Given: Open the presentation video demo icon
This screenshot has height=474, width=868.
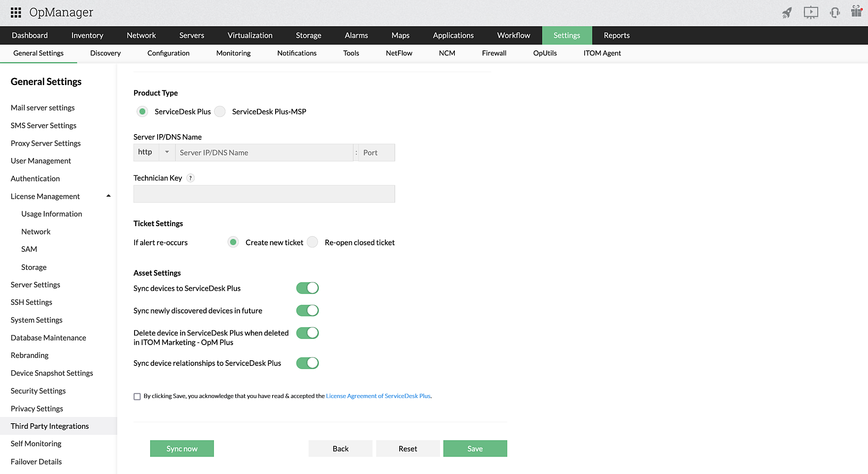Looking at the screenshot, I should click(x=811, y=12).
